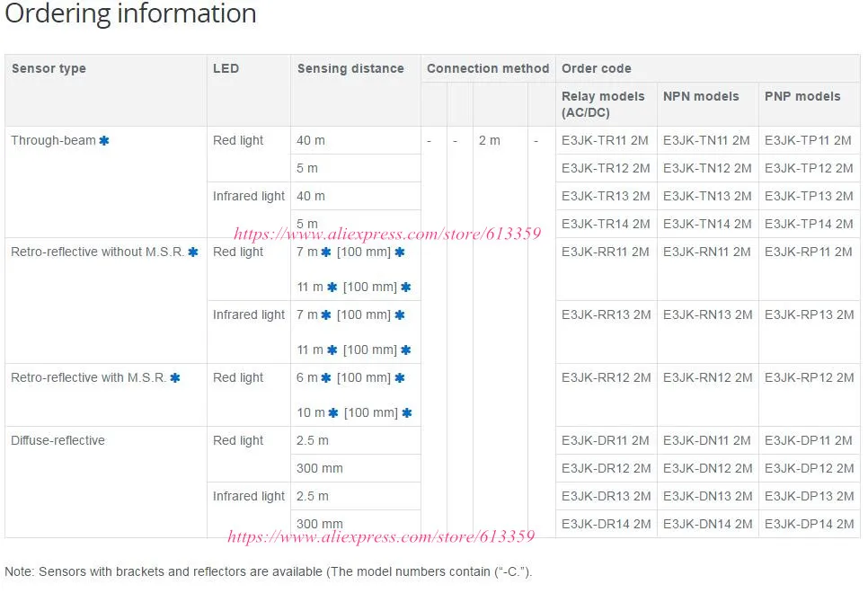This screenshot has height=593, width=868.
Task: Click order code E3JK-TR11 2M
Action: [605, 141]
